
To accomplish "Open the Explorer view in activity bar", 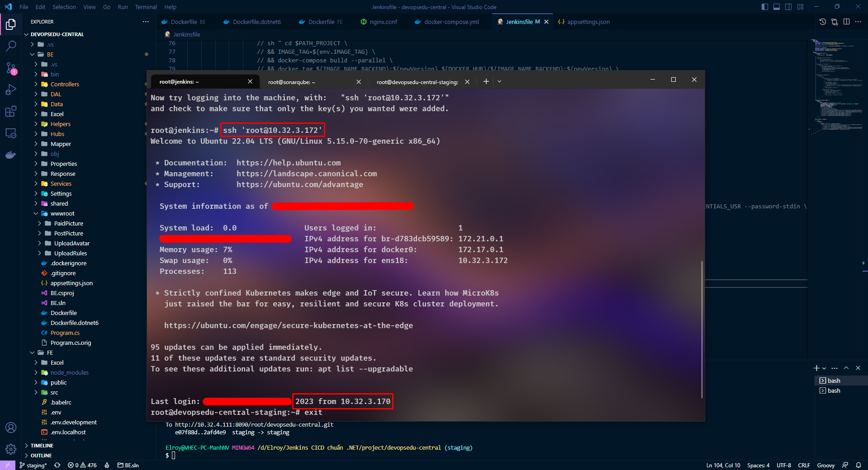I will (x=11, y=24).
